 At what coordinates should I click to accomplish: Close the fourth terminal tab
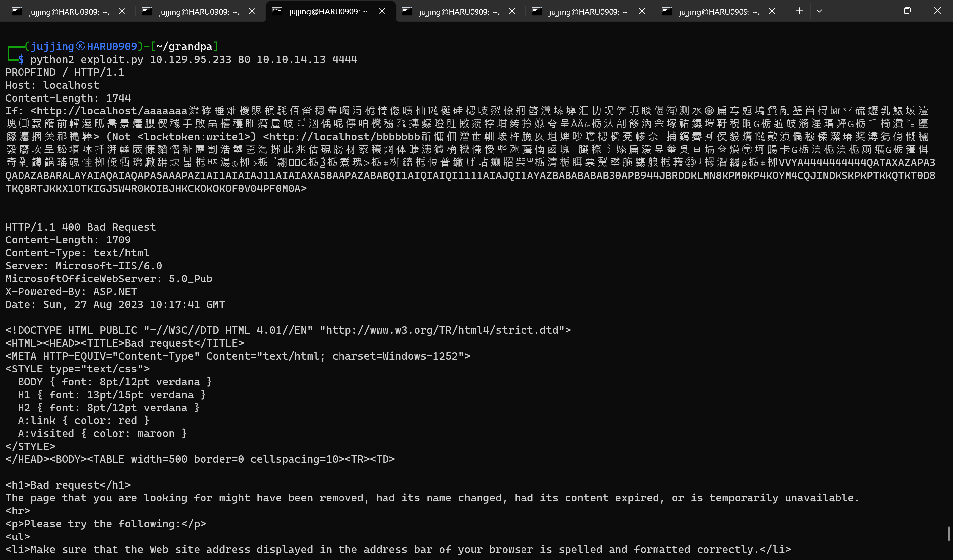point(512,11)
